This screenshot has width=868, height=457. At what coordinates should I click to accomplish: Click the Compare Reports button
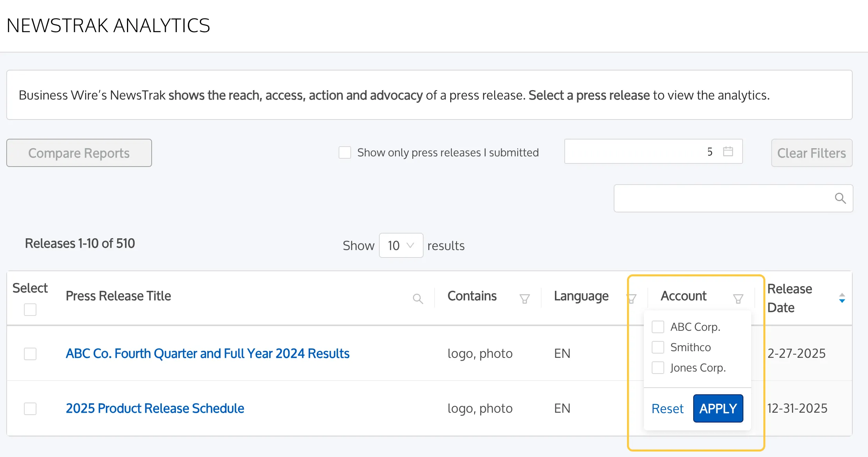pyautogui.click(x=79, y=153)
